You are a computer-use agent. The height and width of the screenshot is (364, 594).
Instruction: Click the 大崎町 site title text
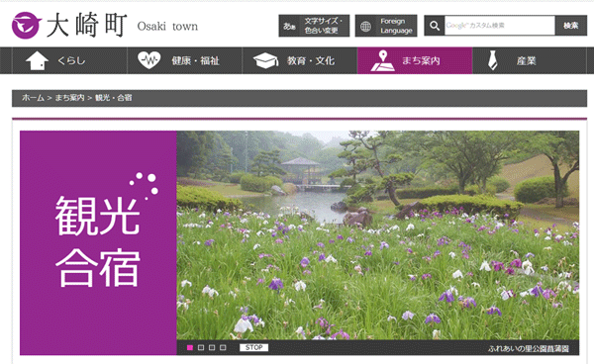click(86, 26)
